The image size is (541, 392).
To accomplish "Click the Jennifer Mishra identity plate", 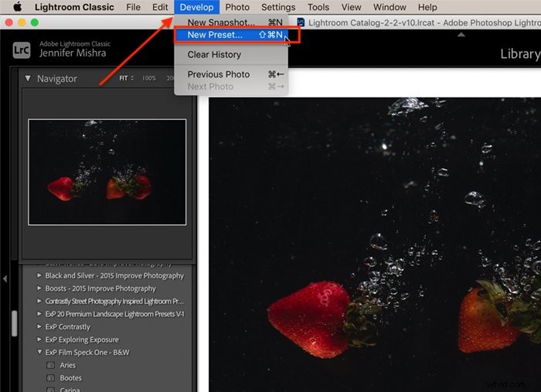I will 73,53.
